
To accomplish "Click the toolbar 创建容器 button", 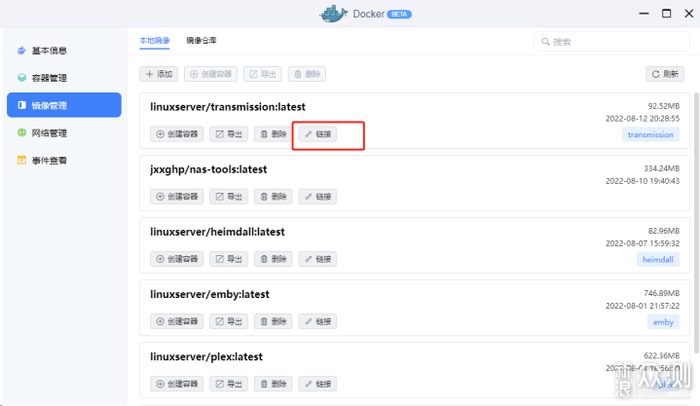I will tap(211, 74).
